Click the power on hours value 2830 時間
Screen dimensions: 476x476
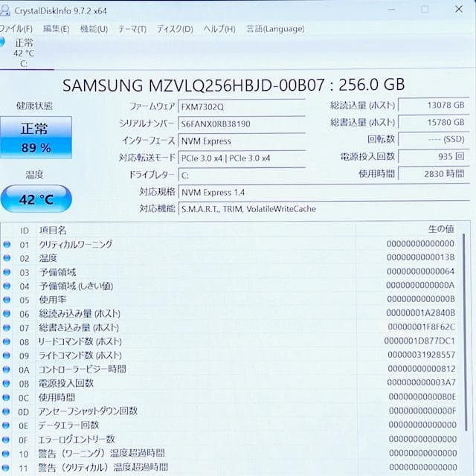[434, 173]
